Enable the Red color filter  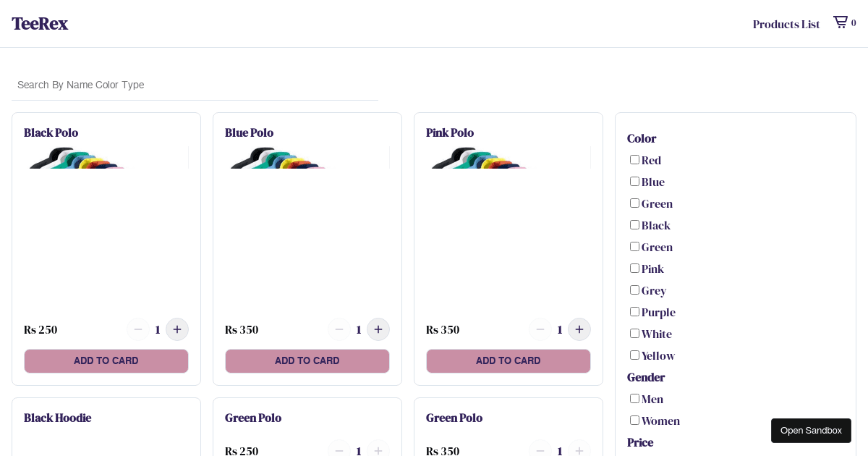tap(634, 159)
